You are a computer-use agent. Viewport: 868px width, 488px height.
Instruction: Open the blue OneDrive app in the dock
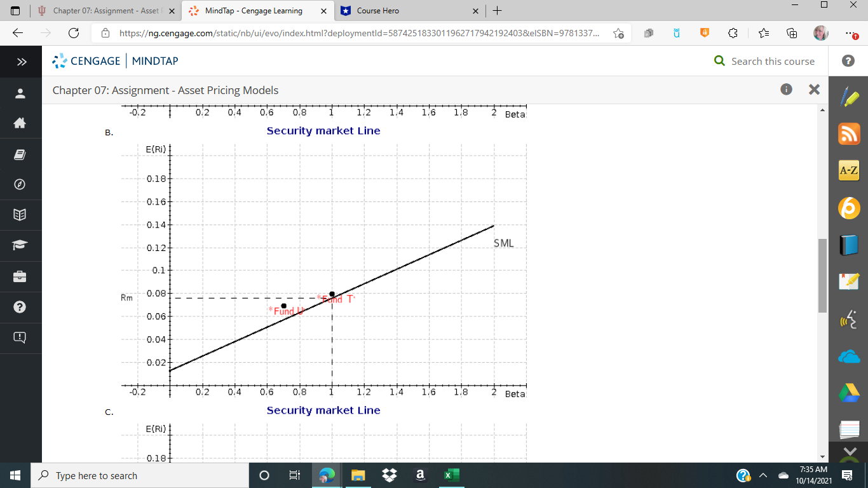[x=849, y=357]
